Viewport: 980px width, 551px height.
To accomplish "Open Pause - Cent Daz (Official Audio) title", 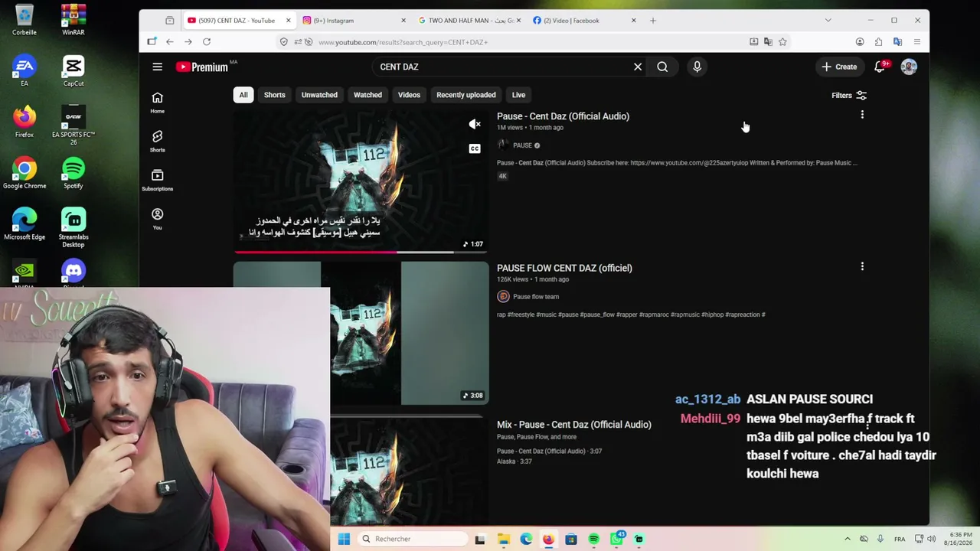I will point(563,116).
